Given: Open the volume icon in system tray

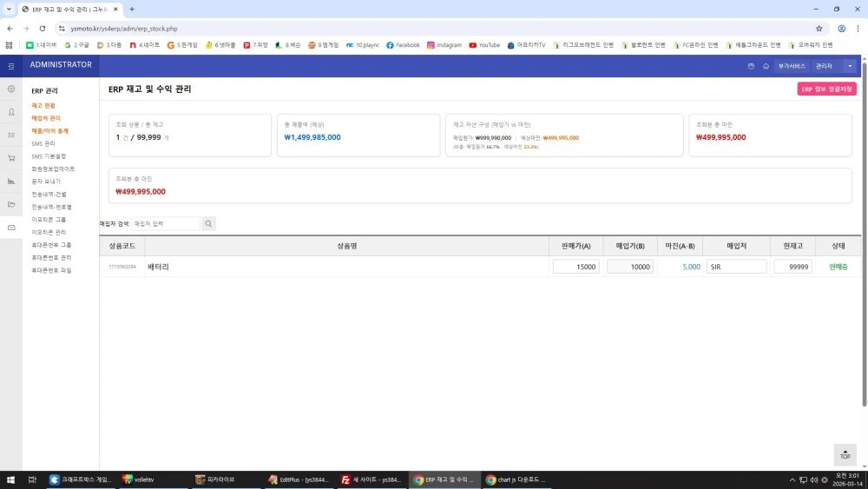Looking at the screenshot, I should tap(813, 479).
